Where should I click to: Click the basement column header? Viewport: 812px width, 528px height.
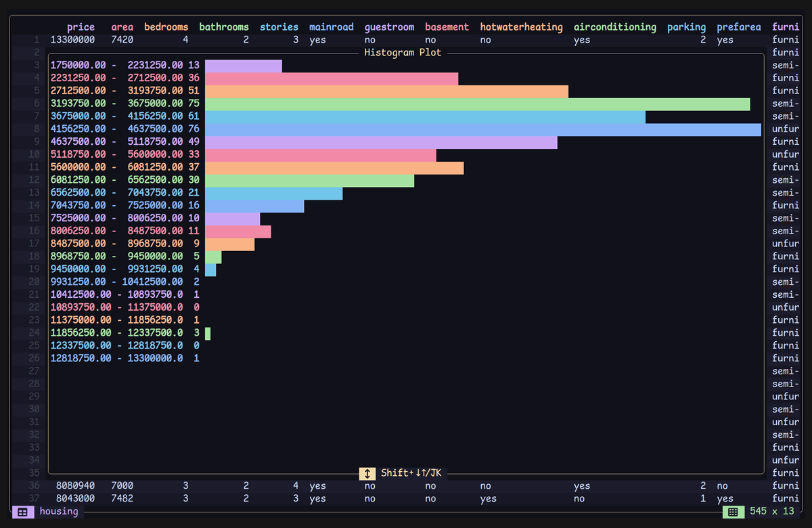point(447,27)
